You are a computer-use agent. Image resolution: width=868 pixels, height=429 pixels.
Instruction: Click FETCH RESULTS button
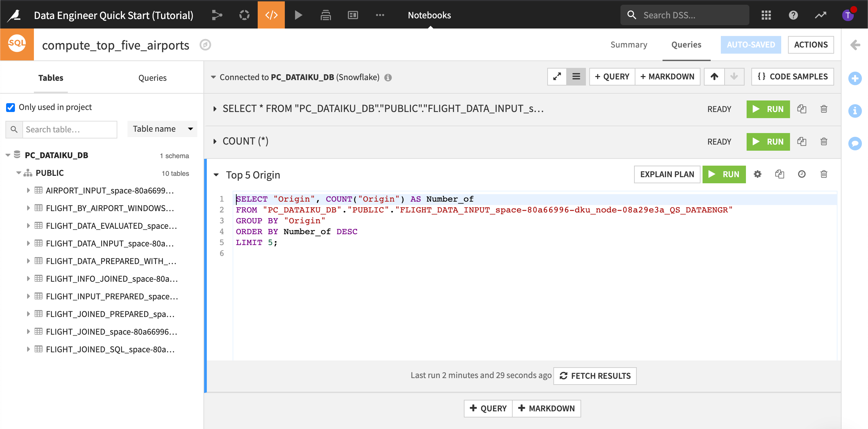(x=595, y=376)
